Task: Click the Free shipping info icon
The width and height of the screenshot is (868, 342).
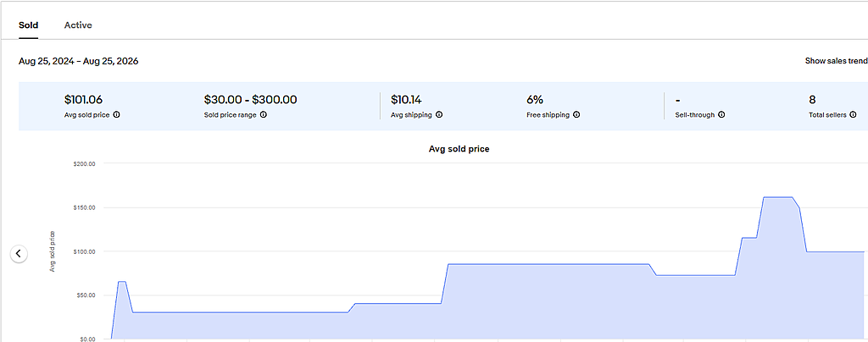Action: click(576, 115)
